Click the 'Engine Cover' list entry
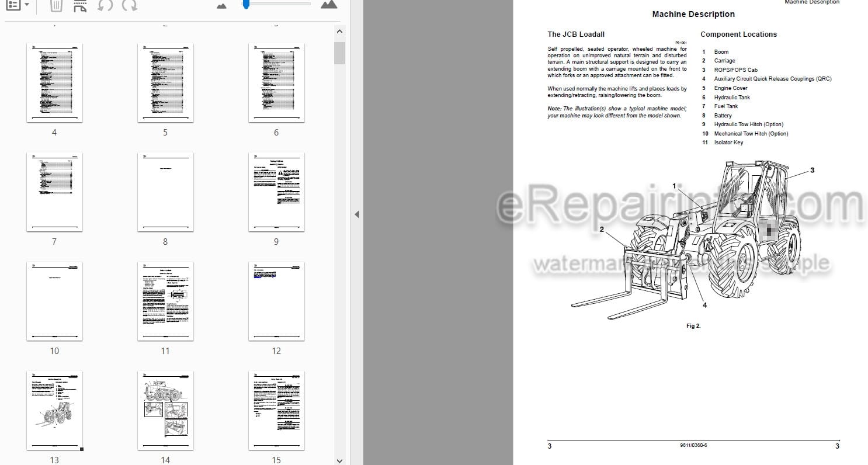 point(731,88)
